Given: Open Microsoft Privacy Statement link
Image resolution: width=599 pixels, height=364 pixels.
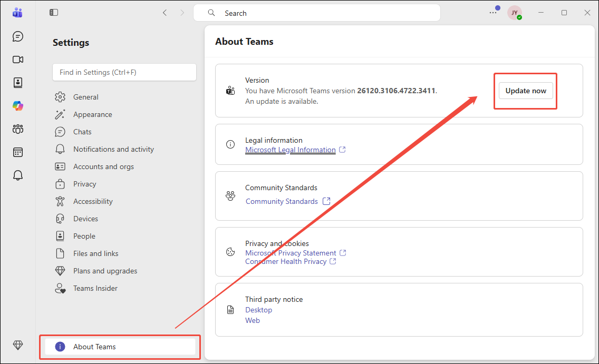Looking at the screenshot, I should [x=291, y=253].
